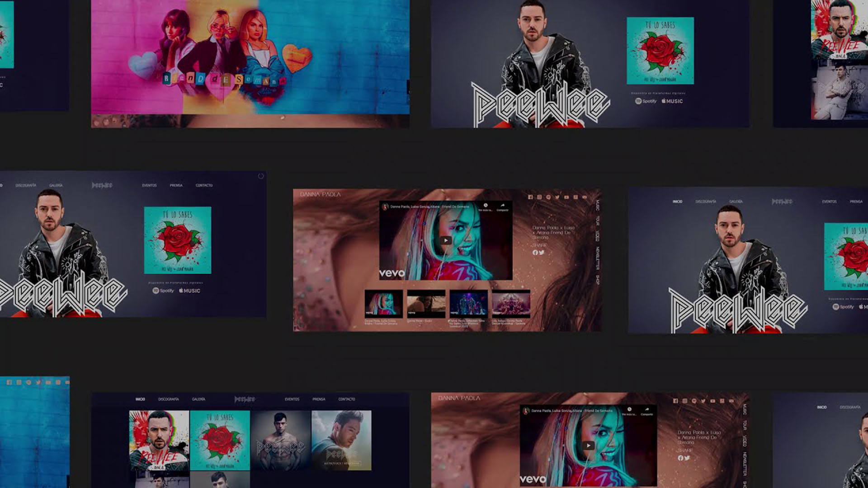Click DISCOGRAFÍA in middle-right PeeWee navigation
Screen dimensions: 868x488
click(x=706, y=202)
